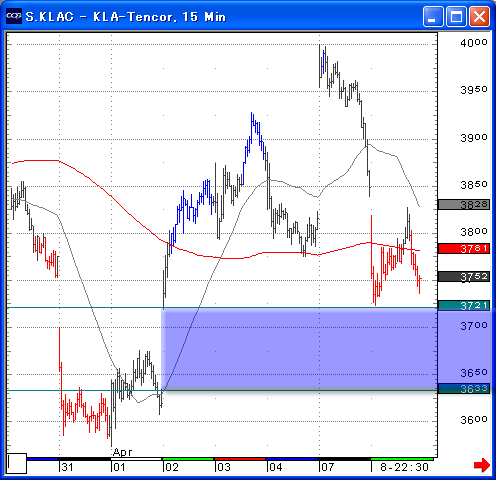Click the red 3781 price label
Screen dimensions: 496x480
point(464,248)
